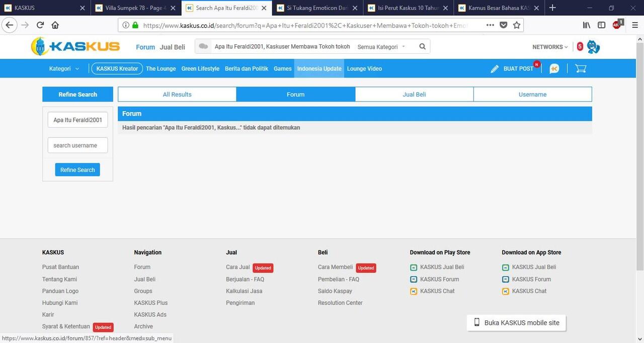The image size is (644, 343).
Task: Reload the current page
Action: tap(40, 25)
